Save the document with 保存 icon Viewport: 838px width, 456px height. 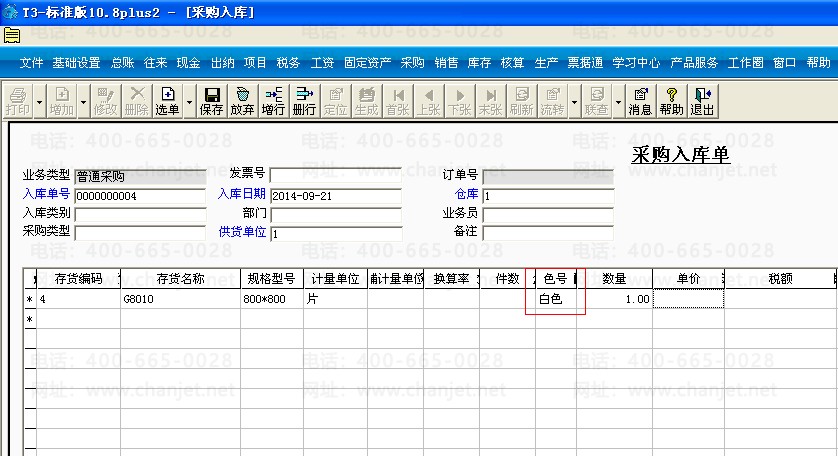click(212, 101)
